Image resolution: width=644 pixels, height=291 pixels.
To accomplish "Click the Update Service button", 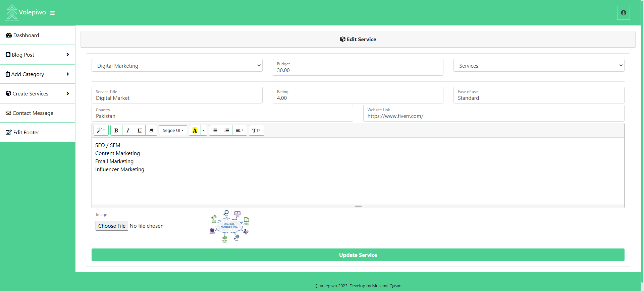I will coord(358,255).
